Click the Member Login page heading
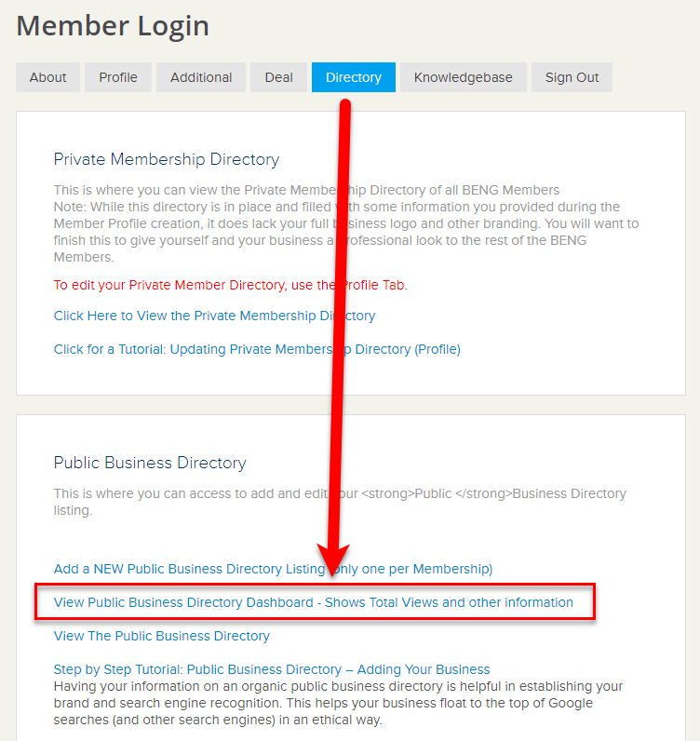The image size is (700, 741). [113, 25]
